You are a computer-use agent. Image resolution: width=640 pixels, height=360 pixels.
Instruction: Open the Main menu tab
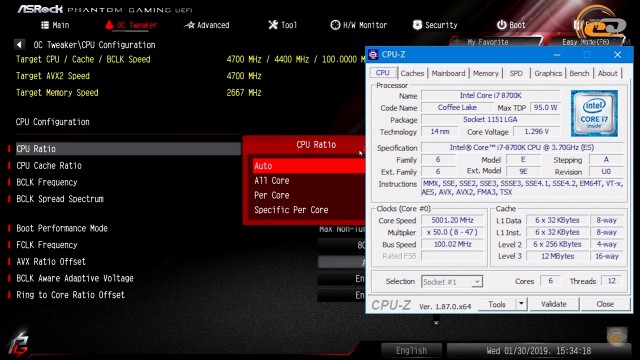(x=55, y=25)
